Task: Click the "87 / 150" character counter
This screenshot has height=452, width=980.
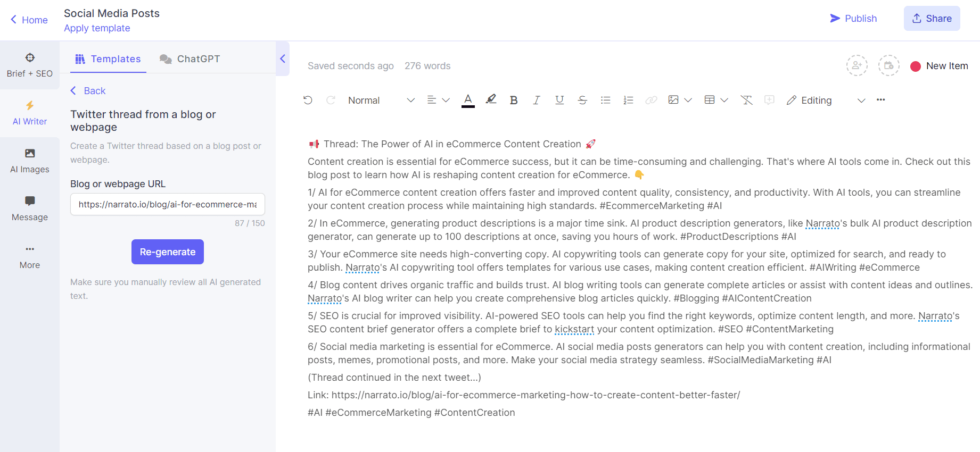Action: pos(250,223)
